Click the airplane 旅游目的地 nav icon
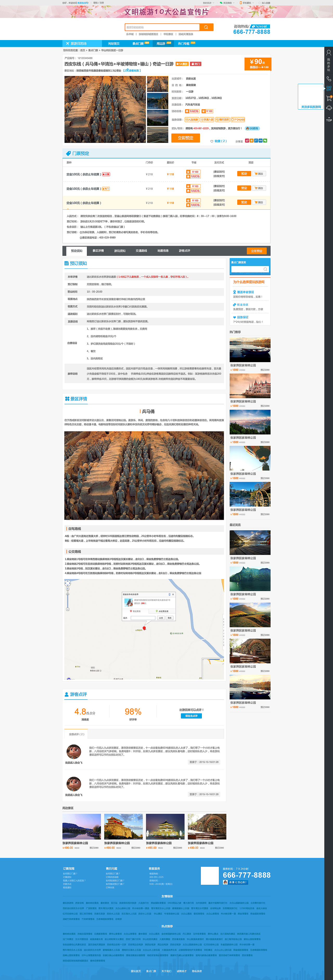The image size is (333, 980). 67,43
